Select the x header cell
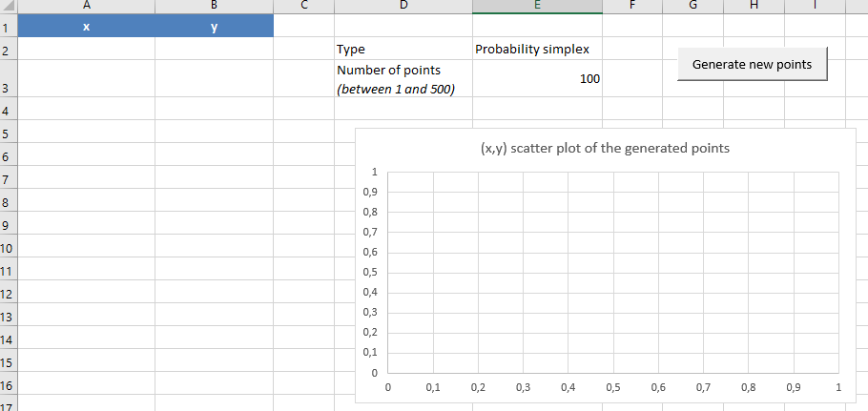Viewport: 868px width, 411px height. pyautogui.click(x=87, y=26)
